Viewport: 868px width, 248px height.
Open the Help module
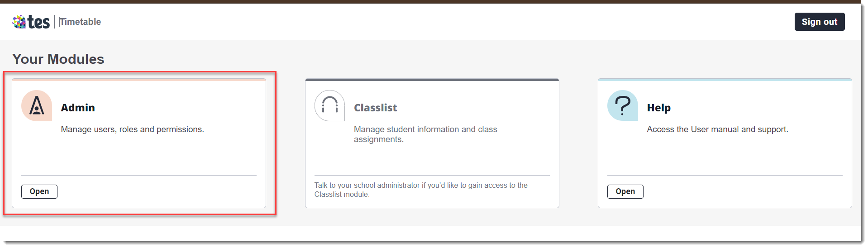click(625, 191)
